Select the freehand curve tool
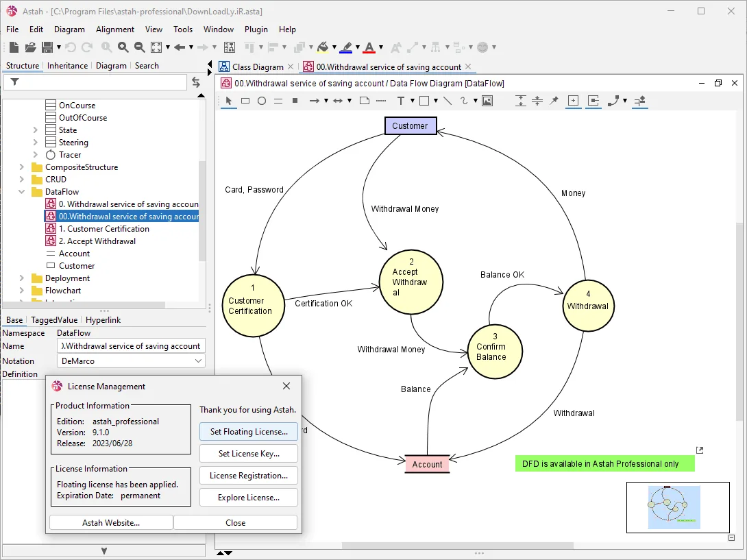Image resolution: width=747 pixels, height=560 pixels. [464, 101]
